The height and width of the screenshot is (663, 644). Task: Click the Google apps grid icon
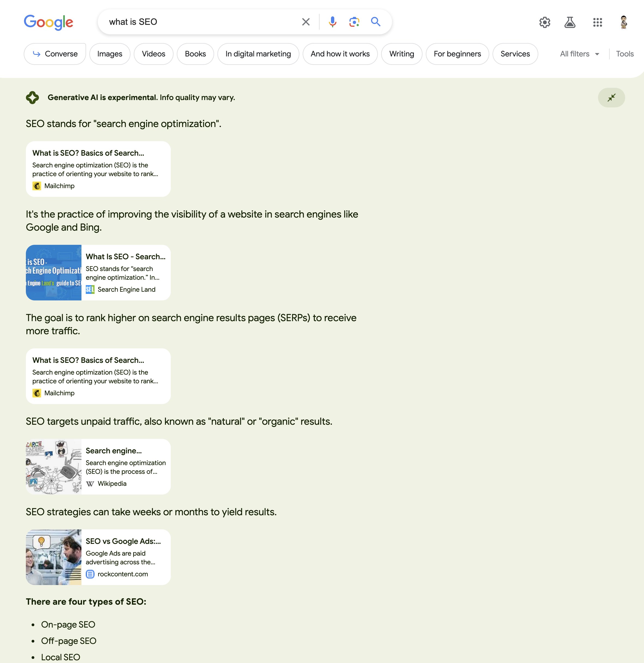tap(597, 22)
